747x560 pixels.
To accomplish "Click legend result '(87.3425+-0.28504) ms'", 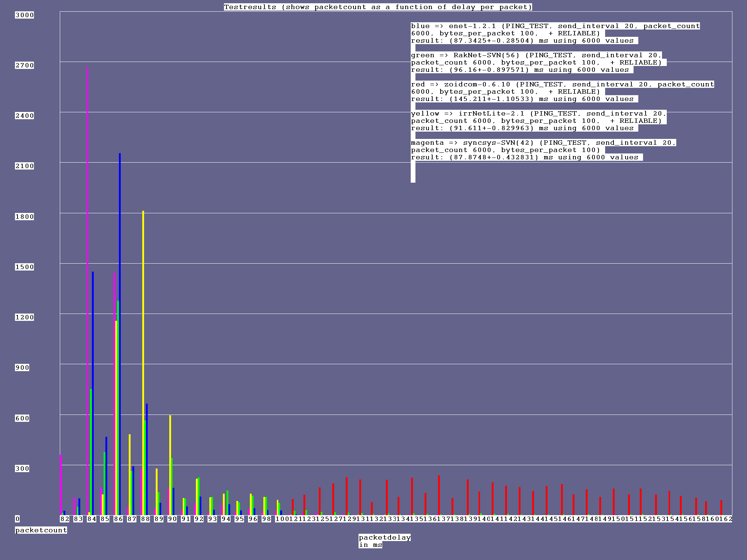I will pos(499,40).
